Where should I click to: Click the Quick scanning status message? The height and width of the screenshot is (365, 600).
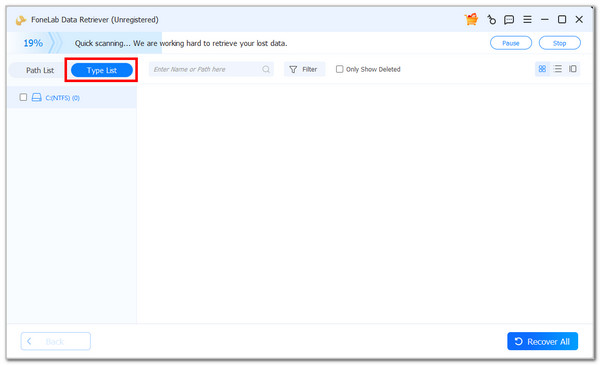coord(181,43)
